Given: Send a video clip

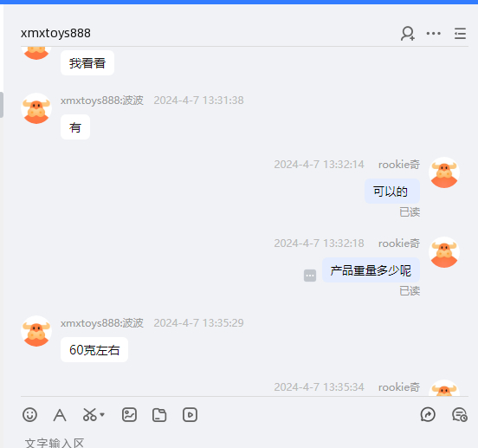Looking at the screenshot, I should [x=190, y=415].
